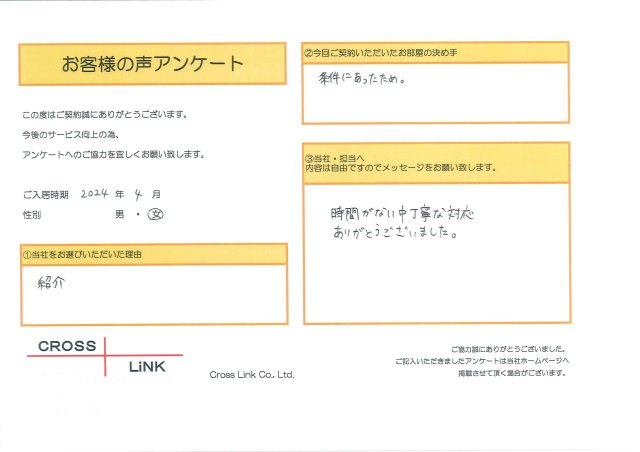This screenshot has height=452, width=640.
Task: Click the ご入居時期 label
Action: 45,195
